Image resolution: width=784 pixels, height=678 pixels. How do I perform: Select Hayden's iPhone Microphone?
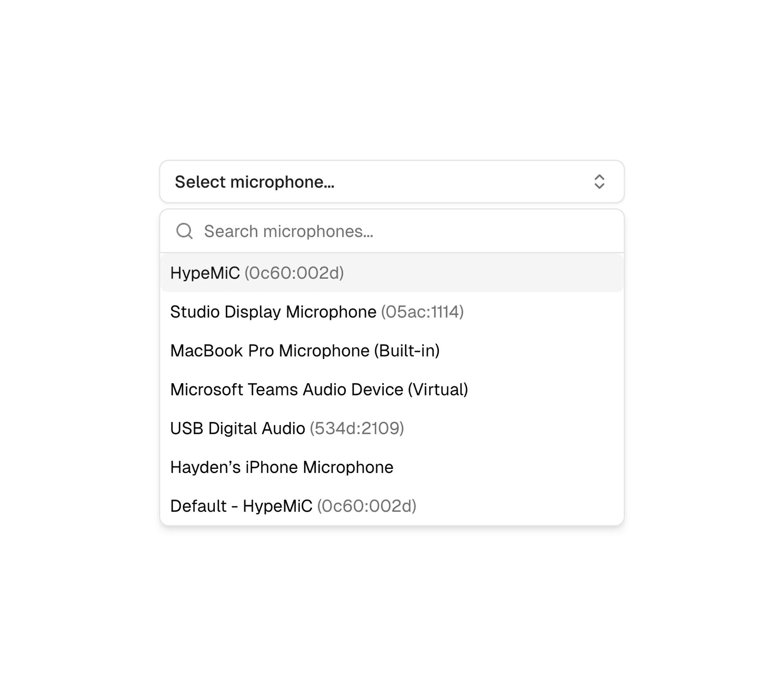point(281,467)
